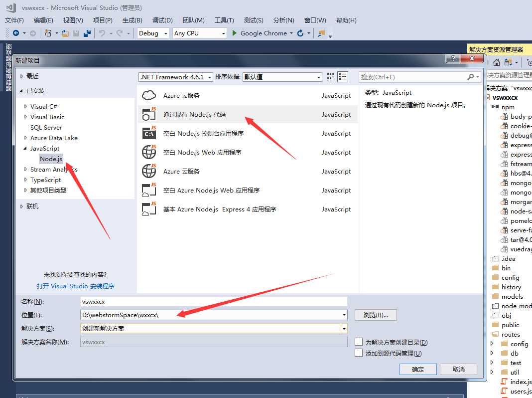Select 空白 Node.js 控制台应用程序 template
Screen dimensions: 532x398
point(248,134)
